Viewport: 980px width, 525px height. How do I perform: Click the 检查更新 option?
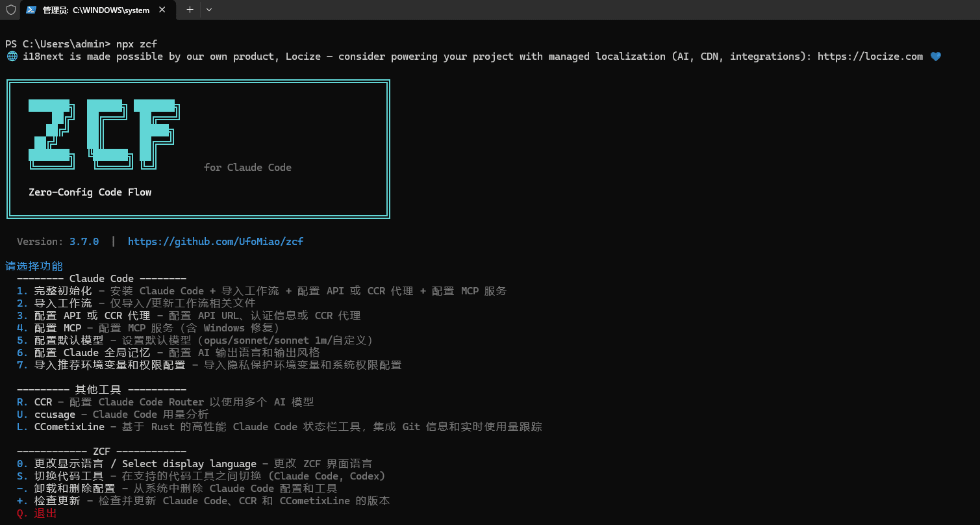tap(203, 501)
